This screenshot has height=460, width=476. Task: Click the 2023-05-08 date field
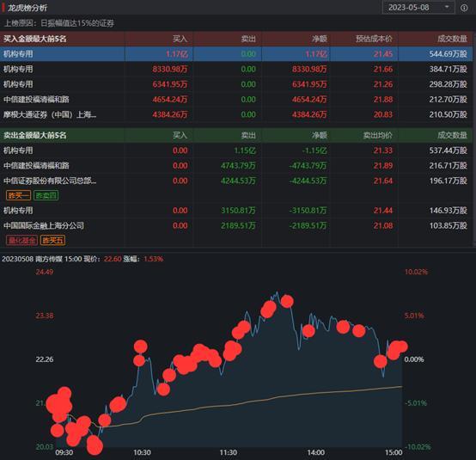[x=418, y=7]
